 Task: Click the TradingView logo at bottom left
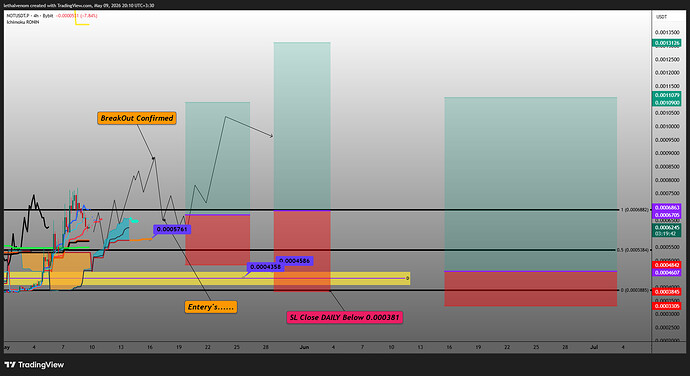pyautogui.click(x=34, y=365)
